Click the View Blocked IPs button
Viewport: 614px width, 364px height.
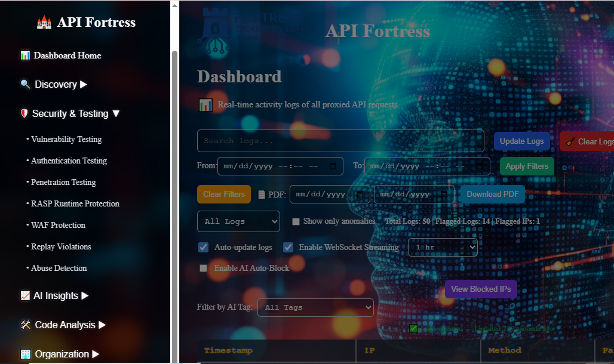pyautogui.click(x=481, y=289)
